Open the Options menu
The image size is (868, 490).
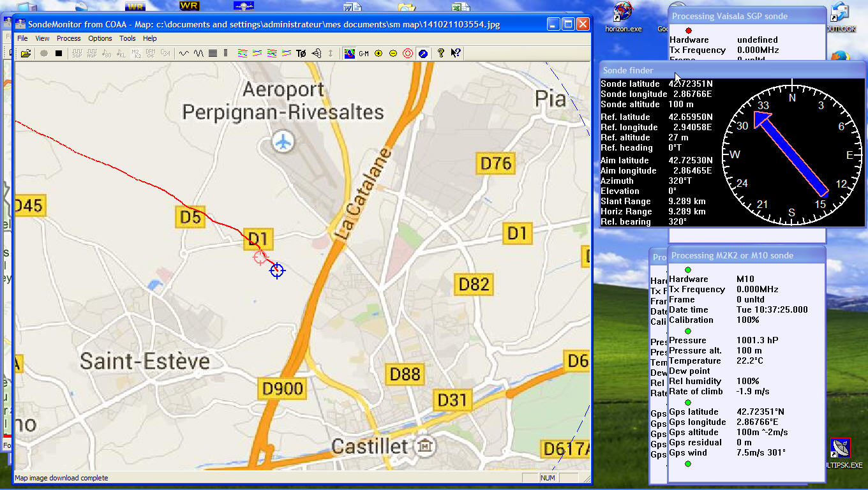pos(100,38)
